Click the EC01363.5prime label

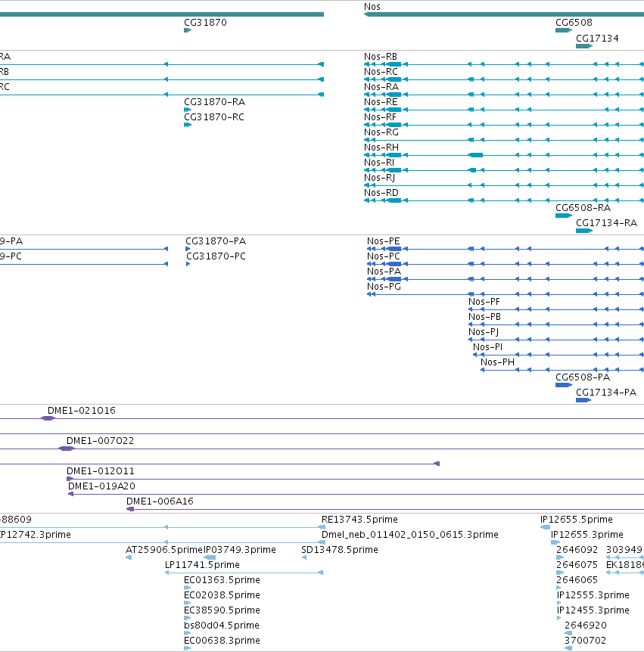pyautogui.click(x=222, y=580)
